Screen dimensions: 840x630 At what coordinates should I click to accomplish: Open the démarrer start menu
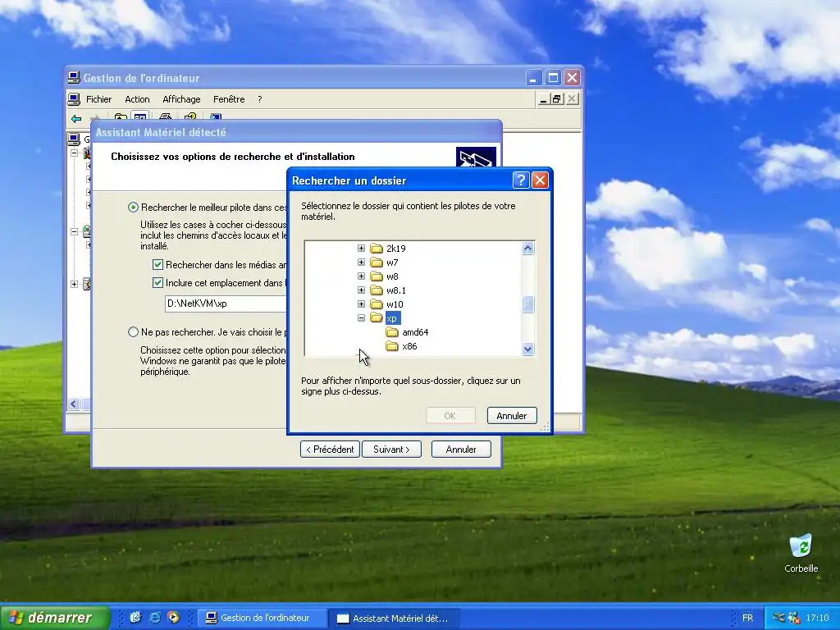(x=55, y=618)
